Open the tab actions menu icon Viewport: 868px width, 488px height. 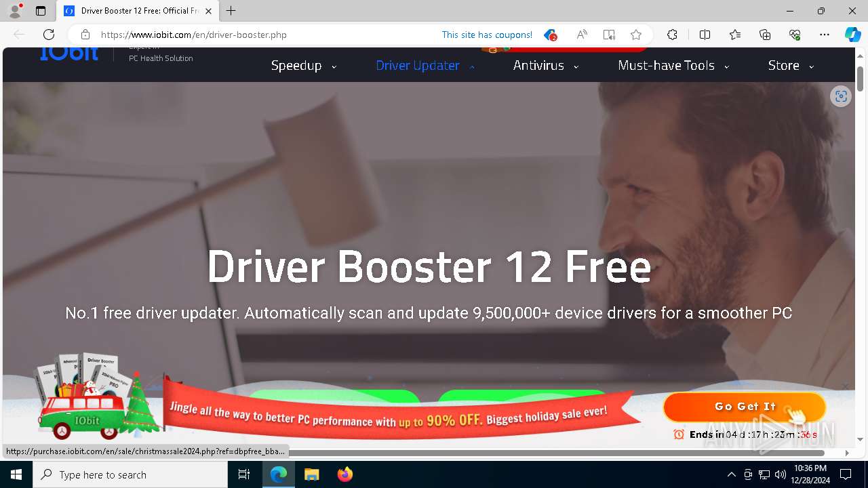tap(41, 11)
